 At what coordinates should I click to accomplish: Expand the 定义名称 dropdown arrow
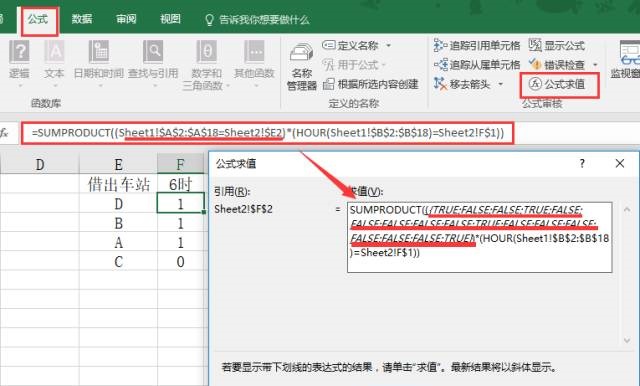[389, 45]
